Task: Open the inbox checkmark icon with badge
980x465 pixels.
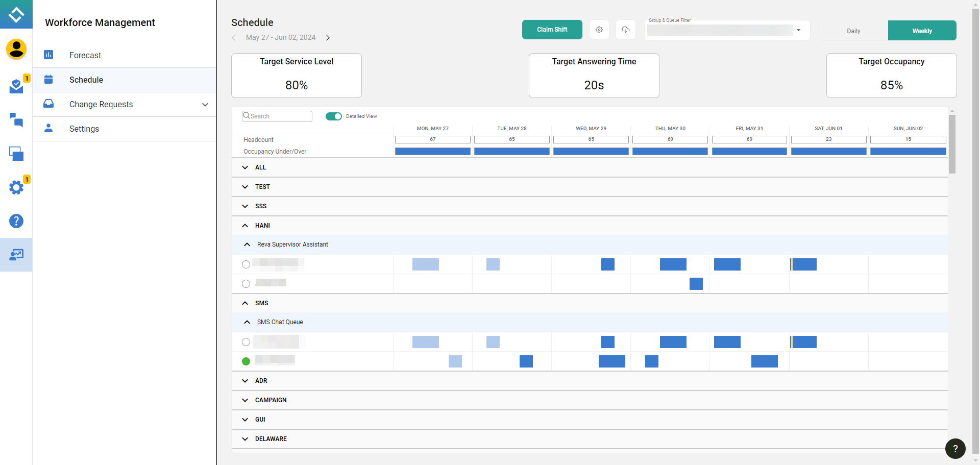Action: click(16, 86)
